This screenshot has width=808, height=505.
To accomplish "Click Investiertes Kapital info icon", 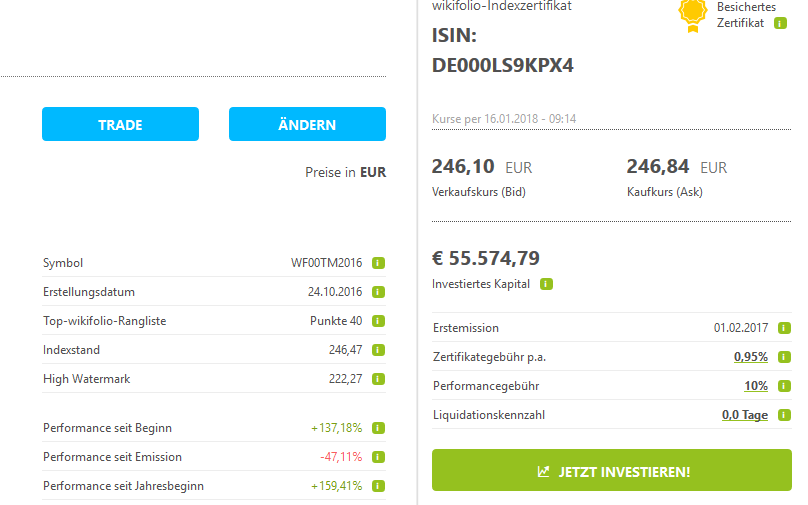I will pyautogui.click(x=546, y=284).
